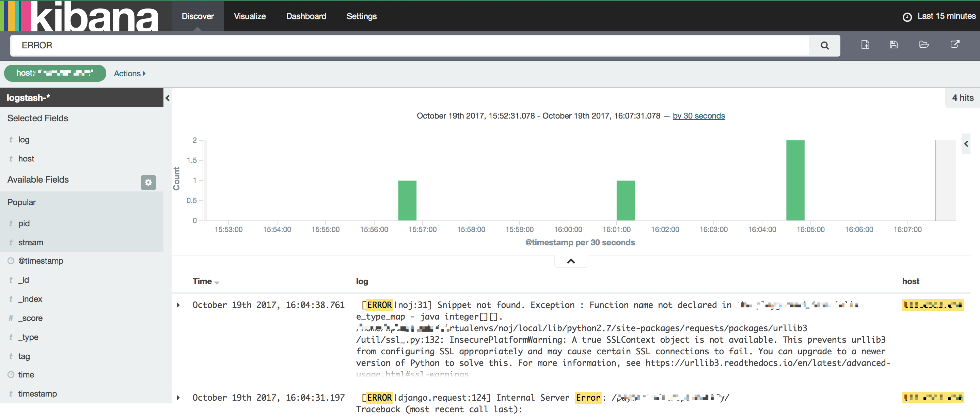Click the ERROR query input field

coord(410,46)
